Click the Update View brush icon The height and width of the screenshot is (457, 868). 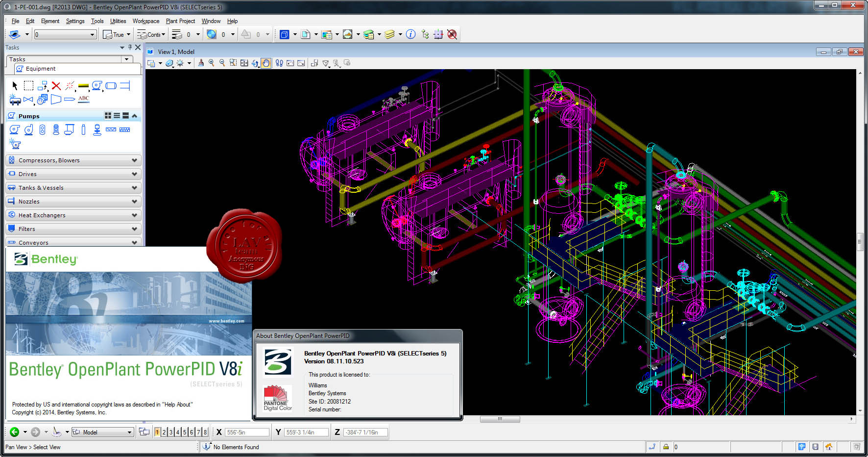pos(201,63)
